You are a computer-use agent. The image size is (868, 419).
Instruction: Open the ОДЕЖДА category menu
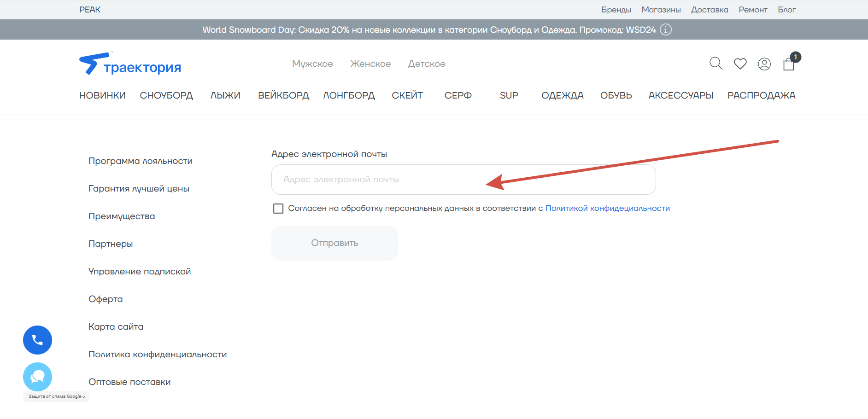[x=562, y=95]
